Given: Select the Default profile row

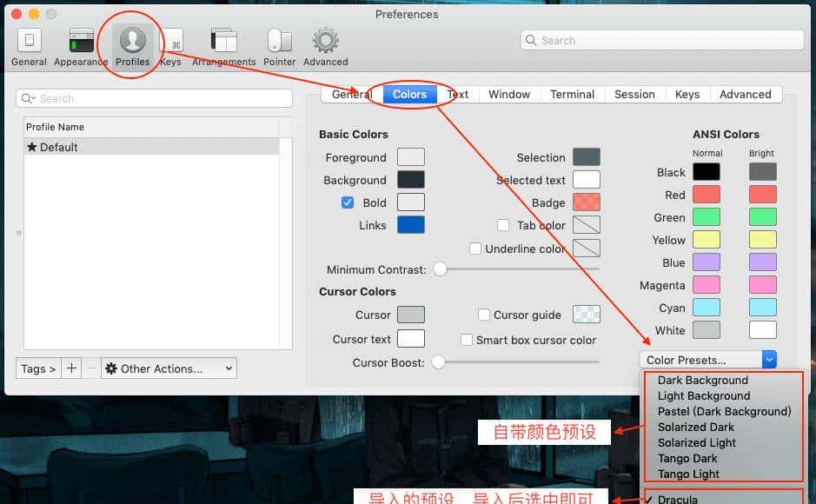Looking at the screenshot, I should click(x=151, y=147).
